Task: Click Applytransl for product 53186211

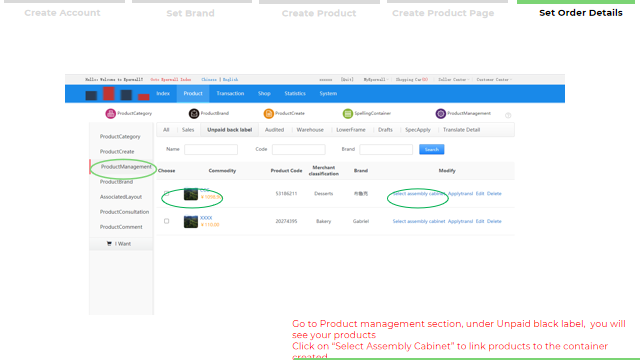Action: pyautogui.click(x=460, y=193)
